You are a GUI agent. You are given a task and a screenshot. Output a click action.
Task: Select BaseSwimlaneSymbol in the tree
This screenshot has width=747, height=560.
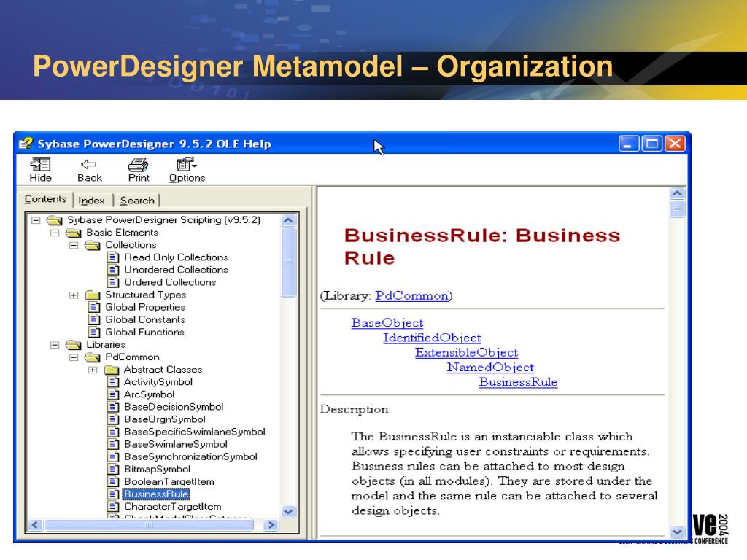point(175,444)
